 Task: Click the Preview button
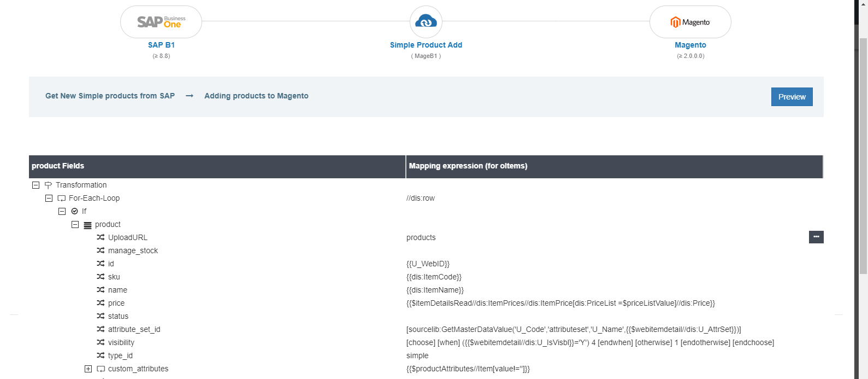tap(792, 97)
